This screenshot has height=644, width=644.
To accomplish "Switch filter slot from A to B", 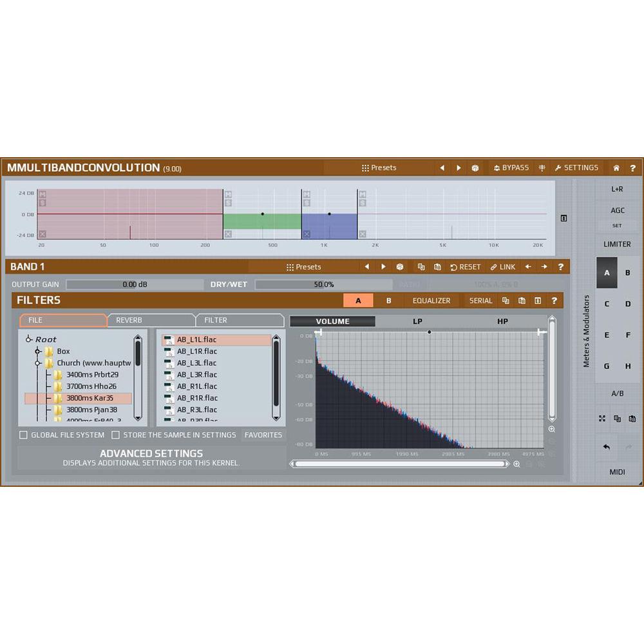I will point(388,300).
